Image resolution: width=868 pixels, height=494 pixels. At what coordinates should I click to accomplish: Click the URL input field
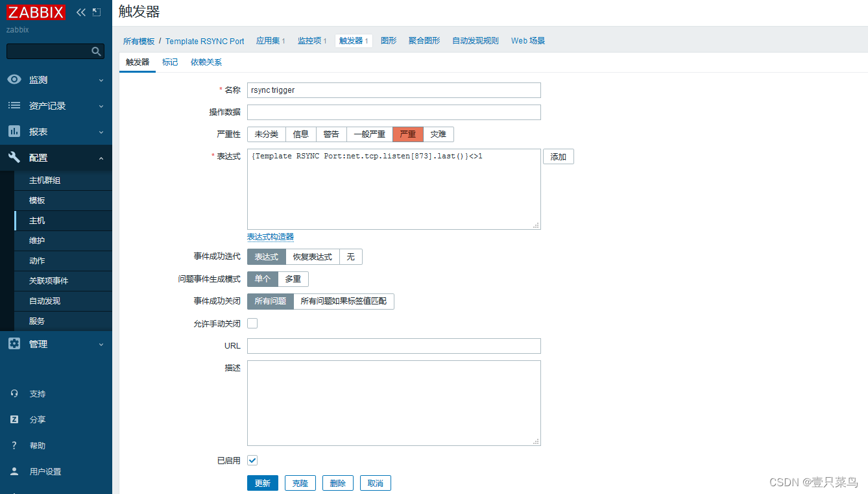click(394, 346)
